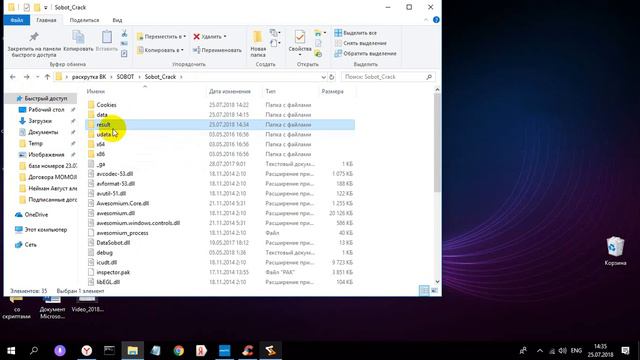Open Документы in the sidebar
The width and height of the screenshot is (640, 360).
click(x=43, y=132)
